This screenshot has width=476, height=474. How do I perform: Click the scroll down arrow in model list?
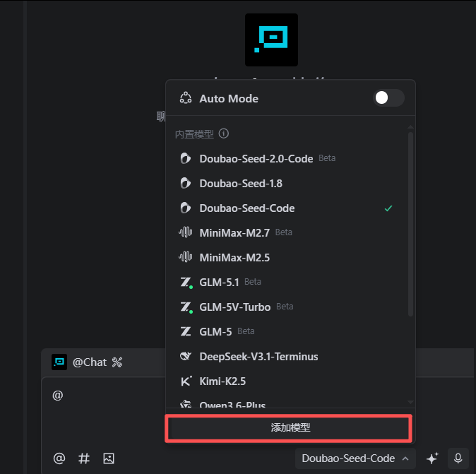[410, 402]
